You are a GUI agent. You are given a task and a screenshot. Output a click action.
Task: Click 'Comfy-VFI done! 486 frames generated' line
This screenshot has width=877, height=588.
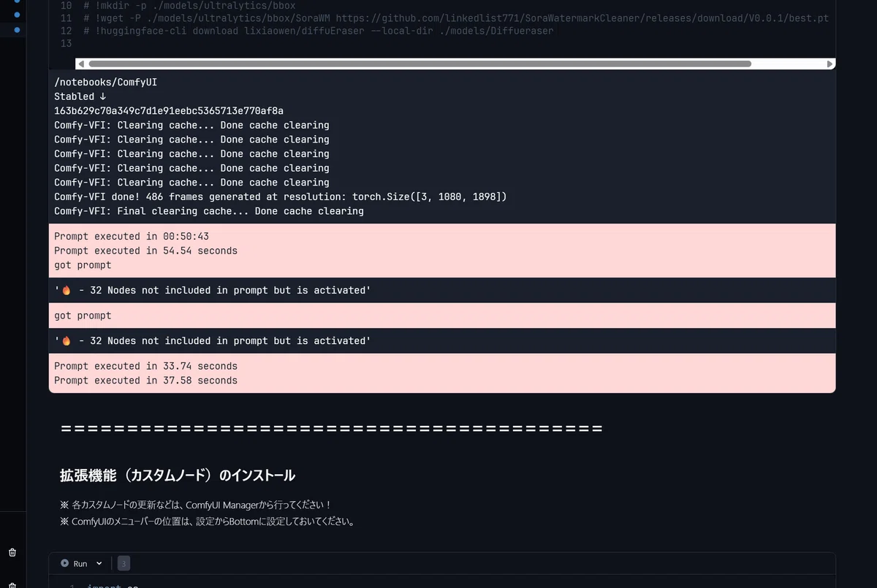pyautogui.click(x=281, y=197)
